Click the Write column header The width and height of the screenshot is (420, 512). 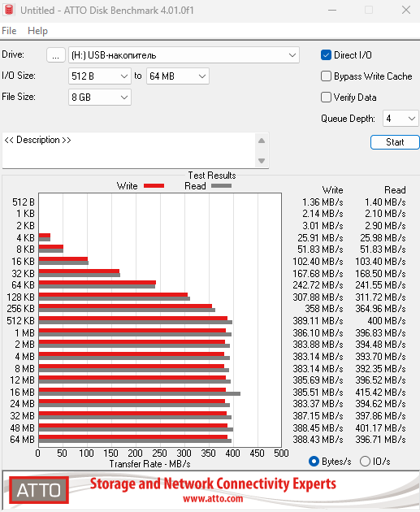pyautogui.click(x=332, y=190)
